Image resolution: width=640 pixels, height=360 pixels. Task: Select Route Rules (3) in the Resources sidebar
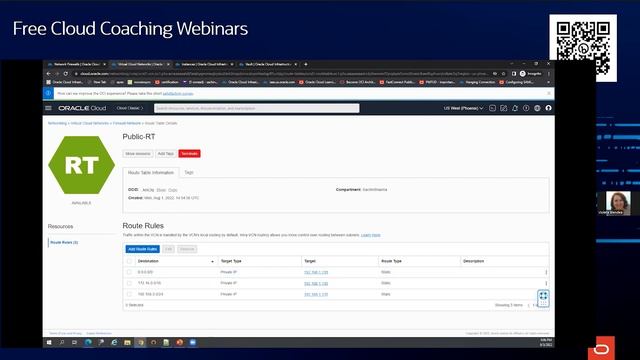(x=64, y=242)
